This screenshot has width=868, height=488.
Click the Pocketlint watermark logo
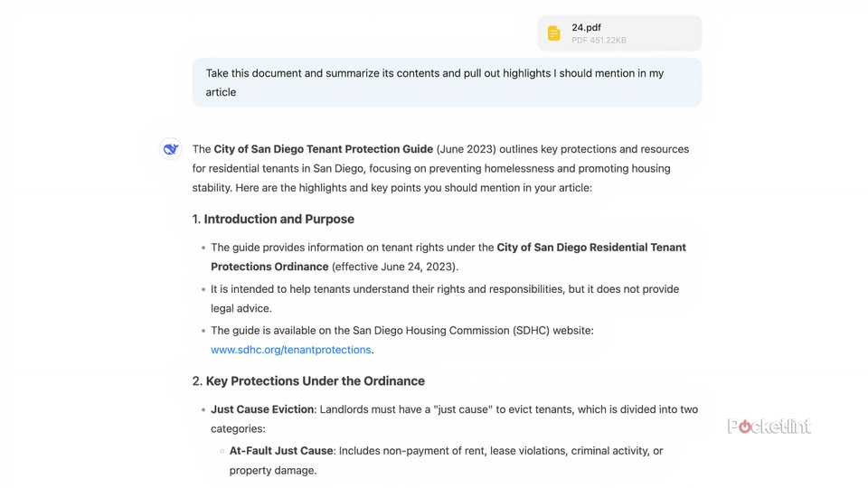pos(769,427)
